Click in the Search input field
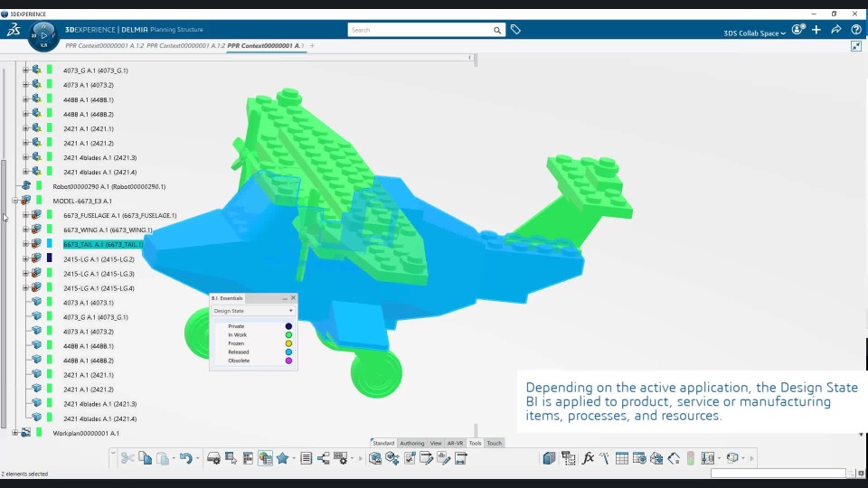Viewport: 868px width, 488px height. (x=420, y=31)
